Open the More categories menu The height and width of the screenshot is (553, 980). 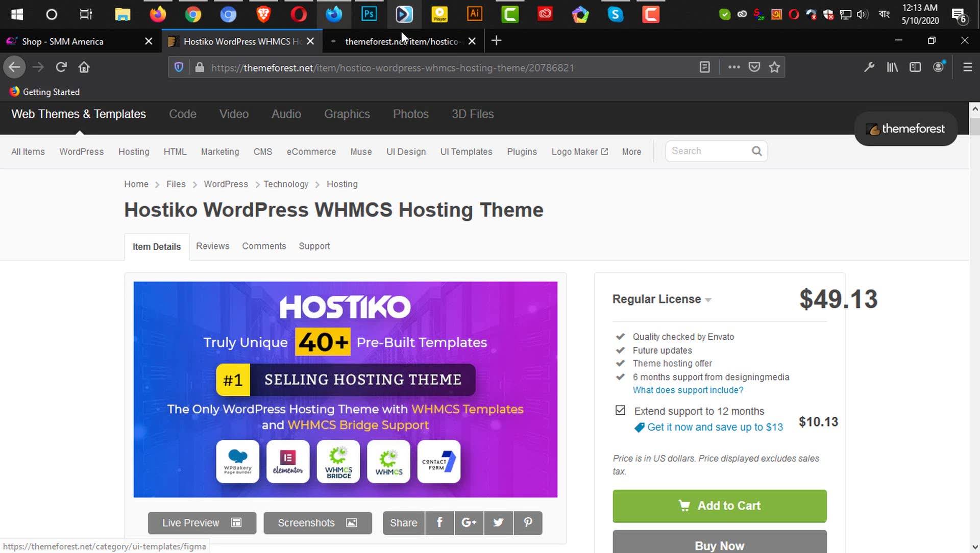[x=631, y=152]
